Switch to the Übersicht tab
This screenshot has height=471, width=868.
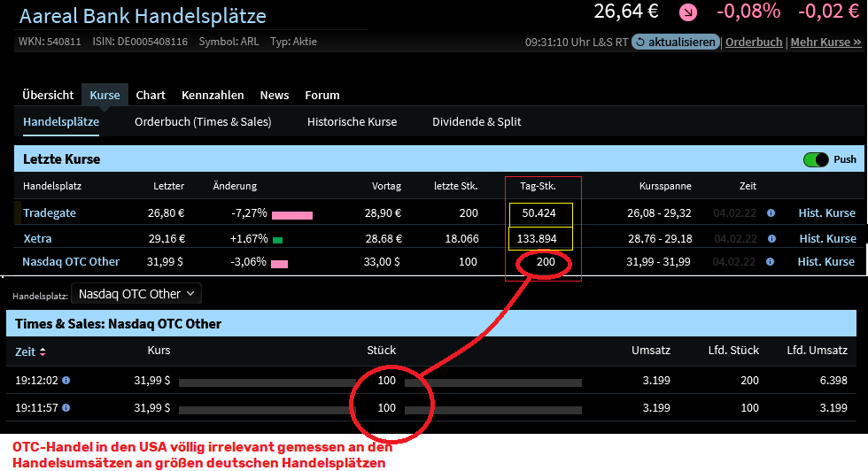pyautogui.click(x=48, y=96)
